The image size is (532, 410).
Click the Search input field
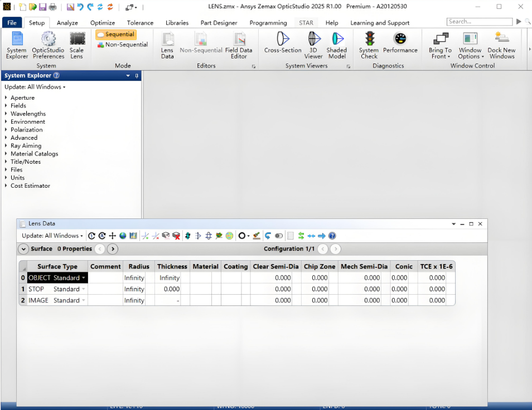[x=480, y=22]
